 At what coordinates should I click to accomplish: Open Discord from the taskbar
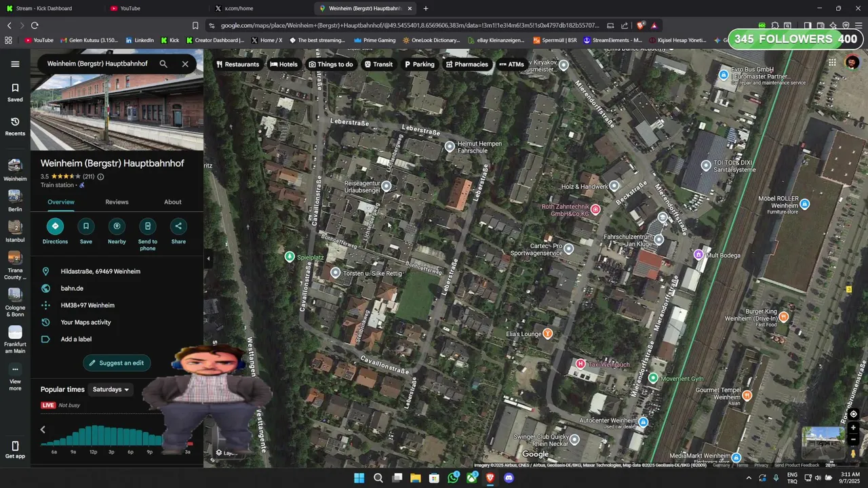point(509,478)
